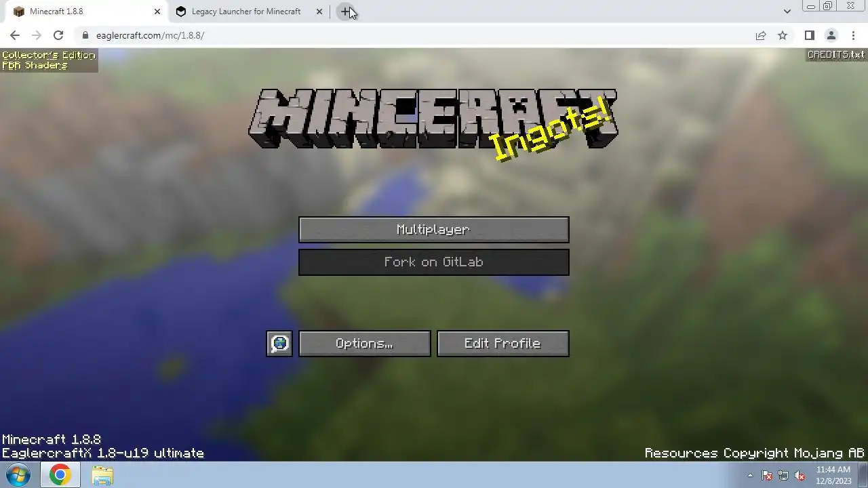The width and height of the screenshot is (868, 488).
Task: Open Windows Start menu
Action: click(x=18, y=475)
